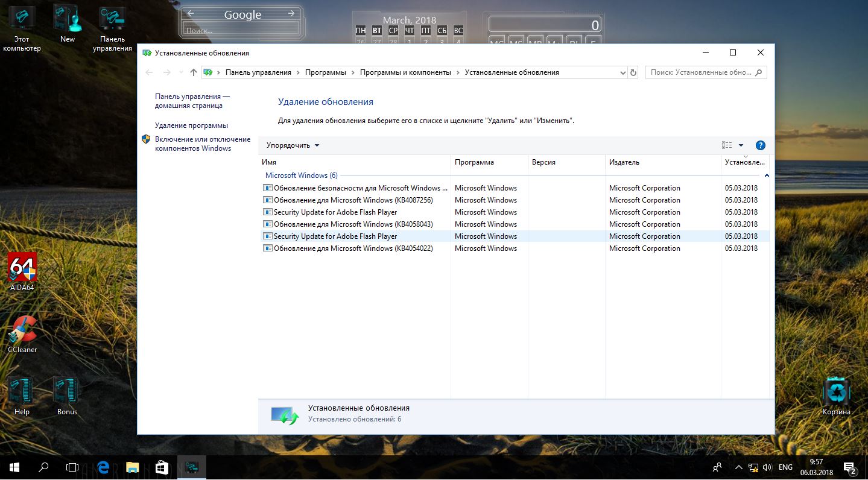Open the CCleaner desktop icon
The image size is (868, 480).
[22, 331]
